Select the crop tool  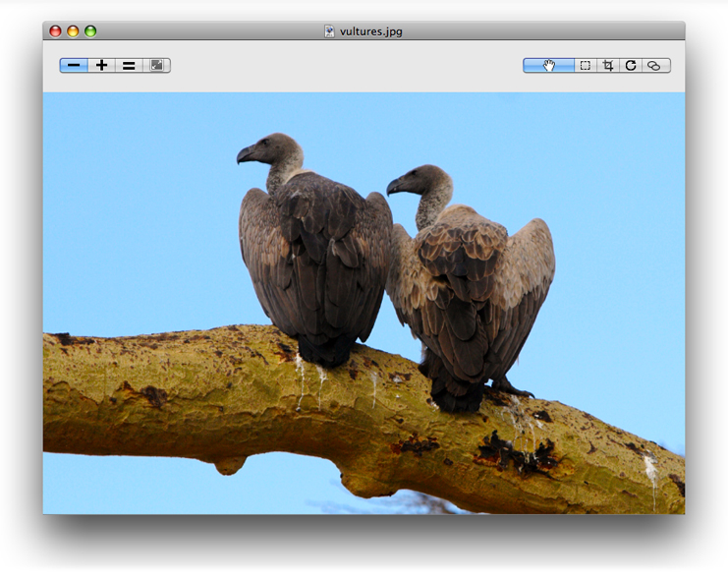608,66
